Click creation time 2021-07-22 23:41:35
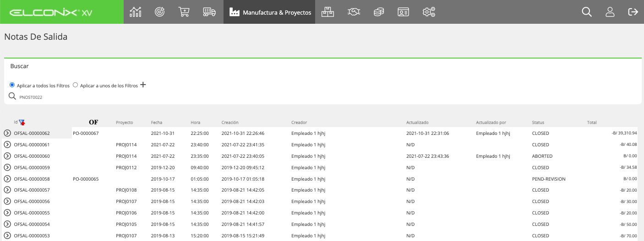Screen dimensions: 644x241 coord(243,145)
